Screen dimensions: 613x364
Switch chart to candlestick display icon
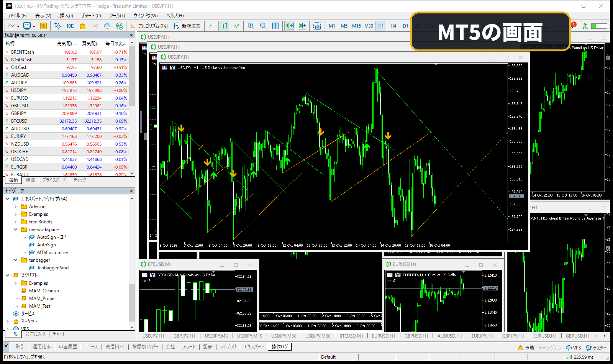pyautogui.click(x=225, y=26)
